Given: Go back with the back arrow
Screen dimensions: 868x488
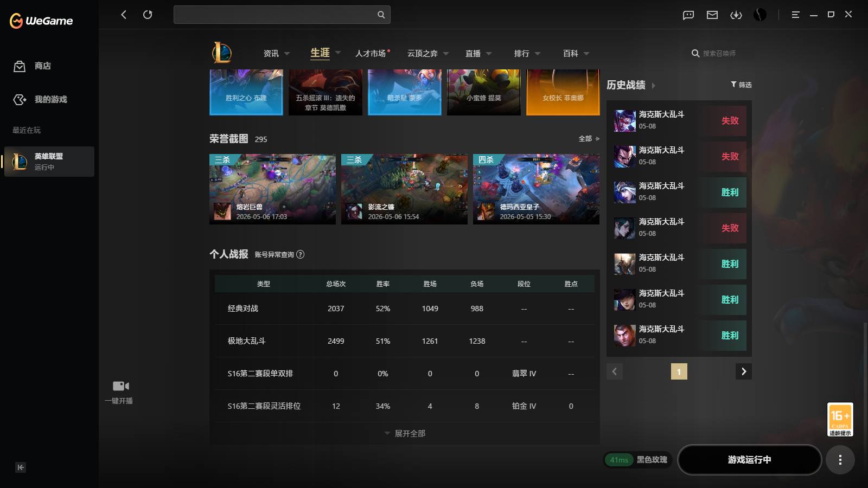Looking at the screenshot, I should [x=124, y=15].
